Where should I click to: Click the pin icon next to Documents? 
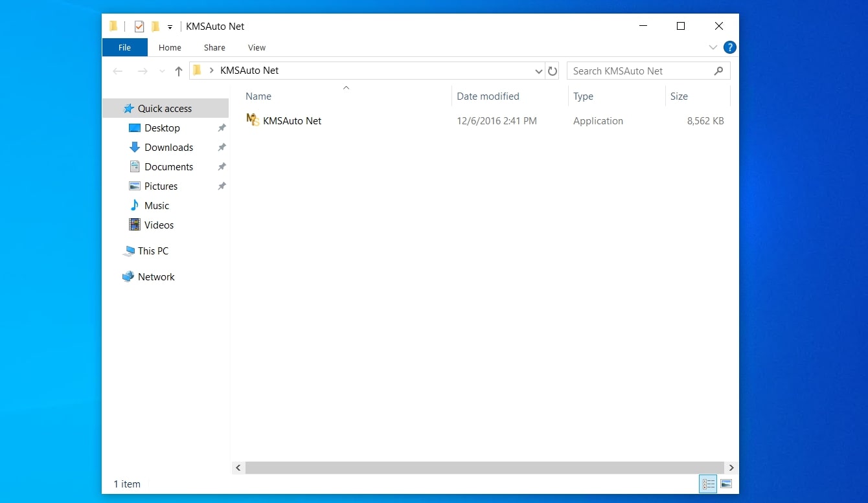coord(222,167)
